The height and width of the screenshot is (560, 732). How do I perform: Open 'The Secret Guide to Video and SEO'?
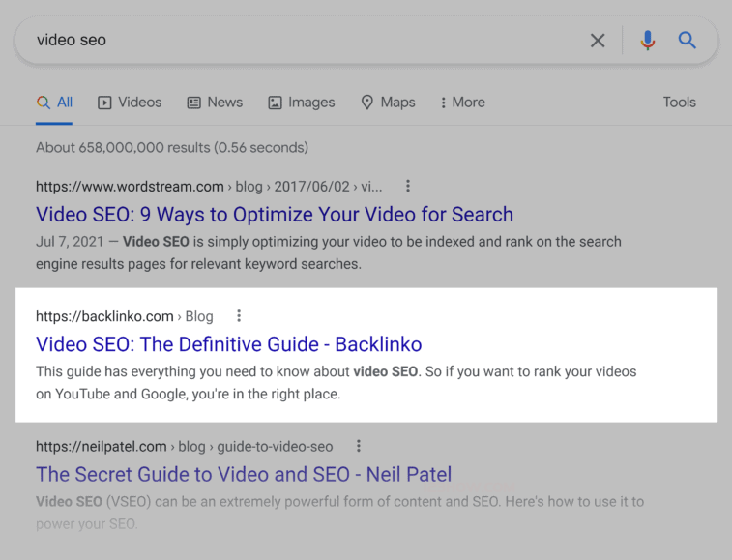point(244,475)
